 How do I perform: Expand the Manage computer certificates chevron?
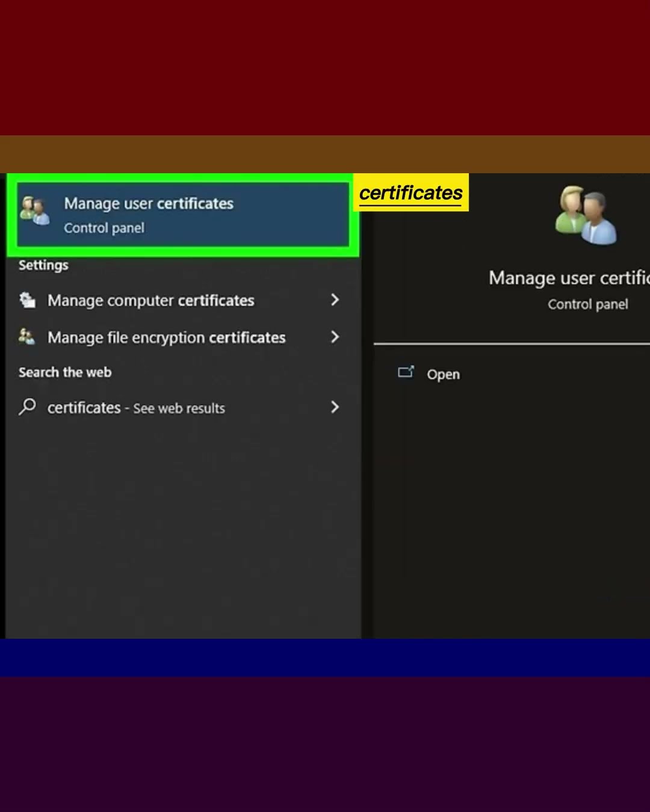click(x=335, y=300)
